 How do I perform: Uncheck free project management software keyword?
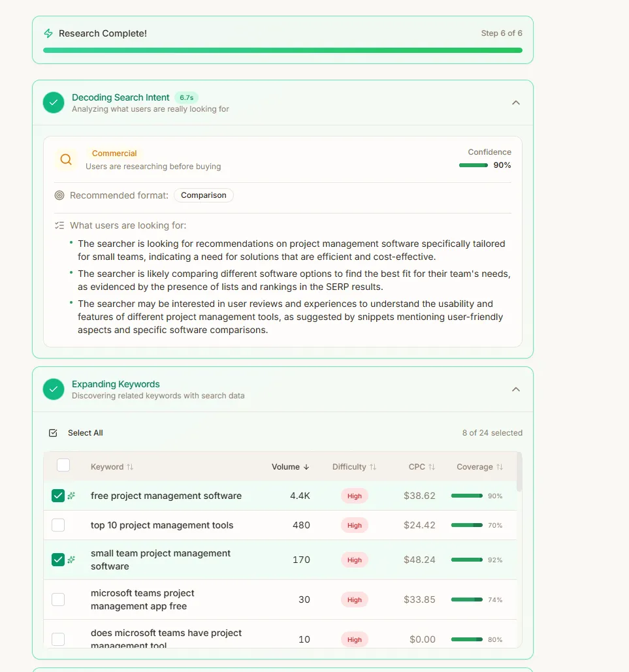(x=58, y=496)
